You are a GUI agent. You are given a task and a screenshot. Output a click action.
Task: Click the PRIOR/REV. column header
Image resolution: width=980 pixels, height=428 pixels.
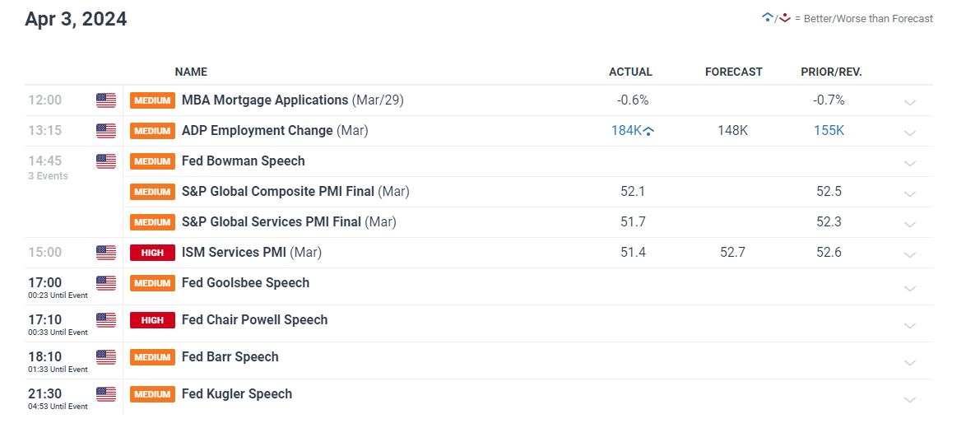831,72
